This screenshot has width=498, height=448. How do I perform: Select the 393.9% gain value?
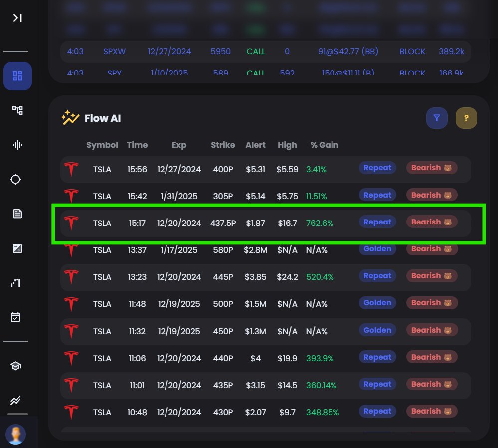(320, 358)
